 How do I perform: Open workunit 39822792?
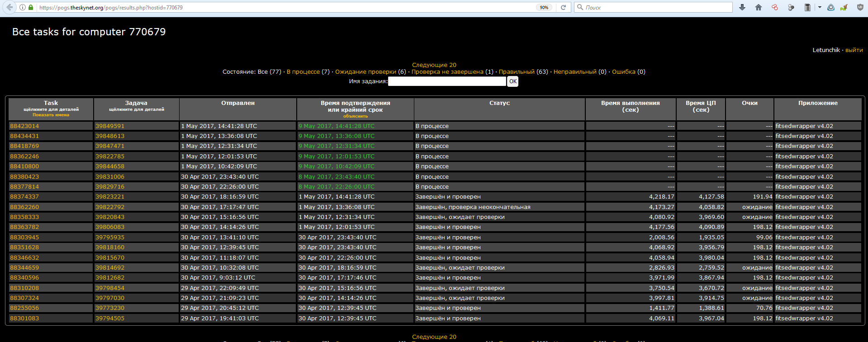point(110,207)
